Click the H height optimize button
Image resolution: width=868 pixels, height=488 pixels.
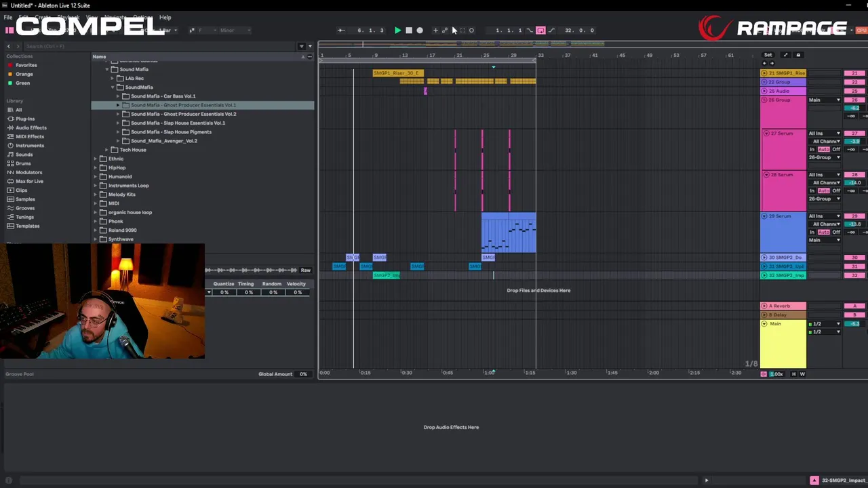click(793, 374)
